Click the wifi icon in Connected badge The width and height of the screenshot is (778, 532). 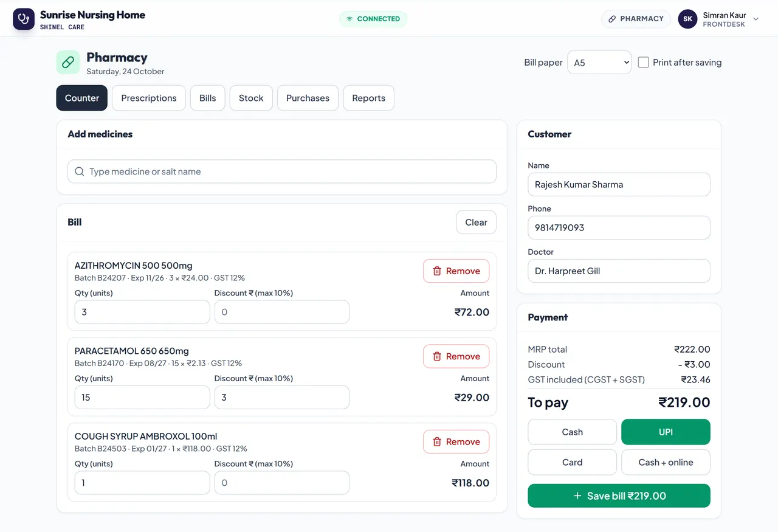349,19
